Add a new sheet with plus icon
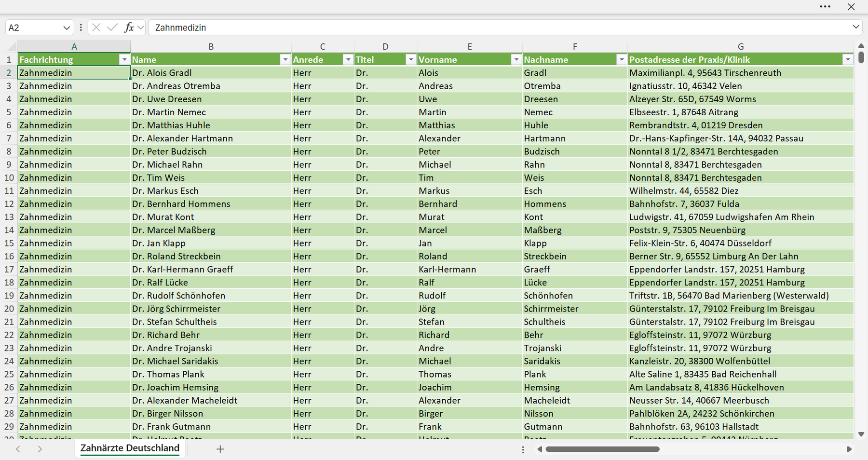868x460 pixels. tap(220, 449)
